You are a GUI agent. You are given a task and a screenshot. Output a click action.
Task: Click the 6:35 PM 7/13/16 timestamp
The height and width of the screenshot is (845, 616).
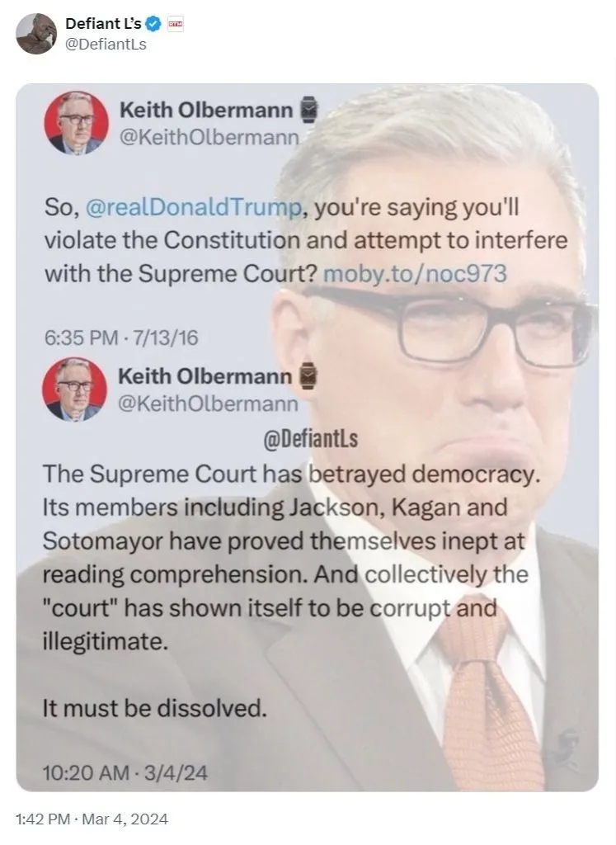[x=121, y=338]
